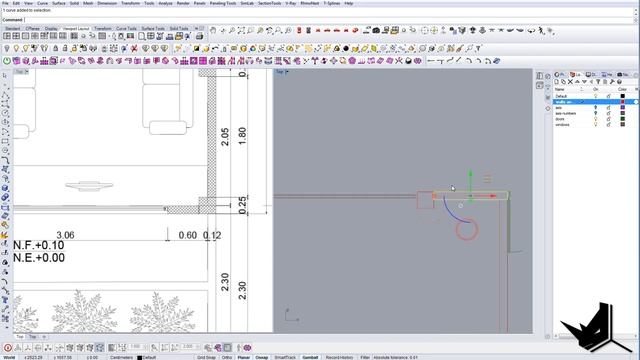Open the color swatch of the axis layer

click(x=622, y=107)
